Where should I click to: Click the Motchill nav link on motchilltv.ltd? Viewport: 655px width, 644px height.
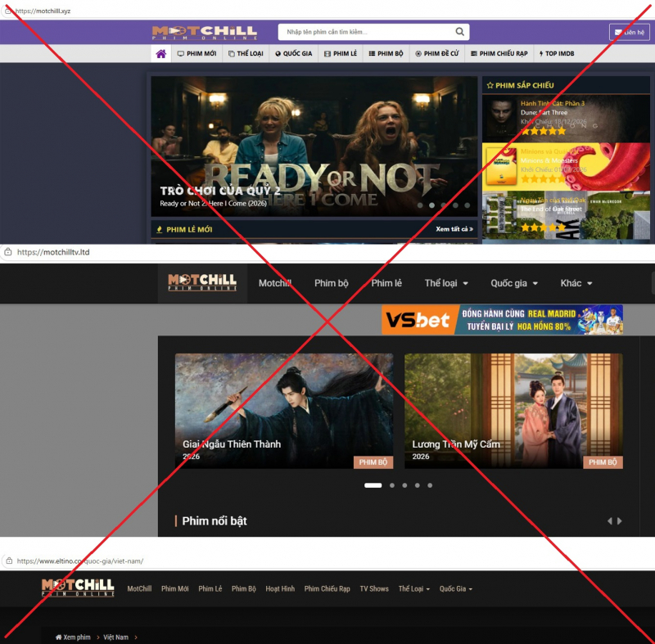[274, 283]
